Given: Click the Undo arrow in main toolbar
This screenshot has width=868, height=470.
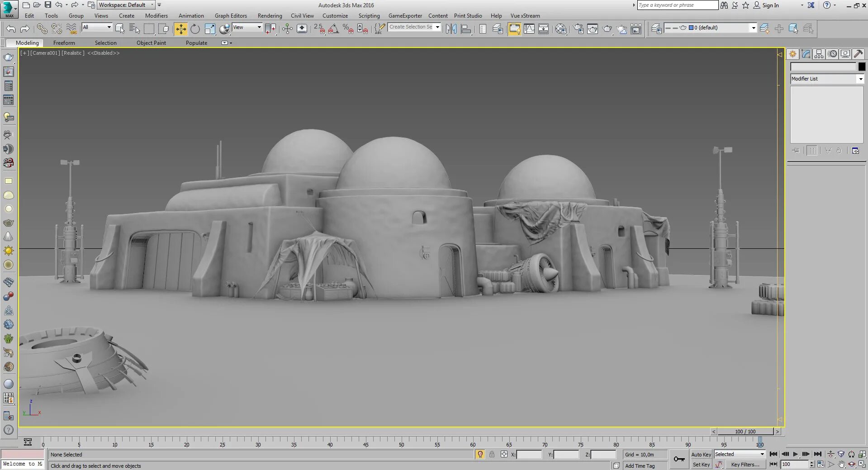Looking at the screenshot, I should (11, 29).
